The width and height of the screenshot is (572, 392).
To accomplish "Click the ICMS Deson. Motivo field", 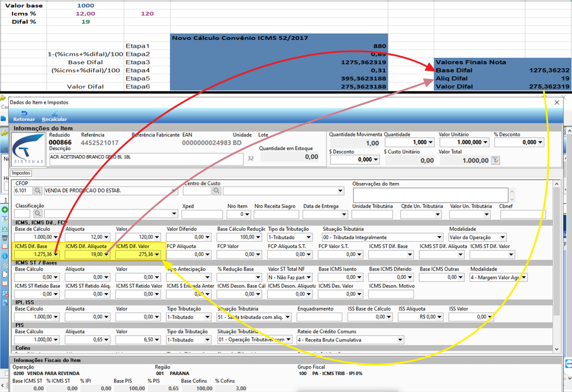I will [x=391, y=294].
